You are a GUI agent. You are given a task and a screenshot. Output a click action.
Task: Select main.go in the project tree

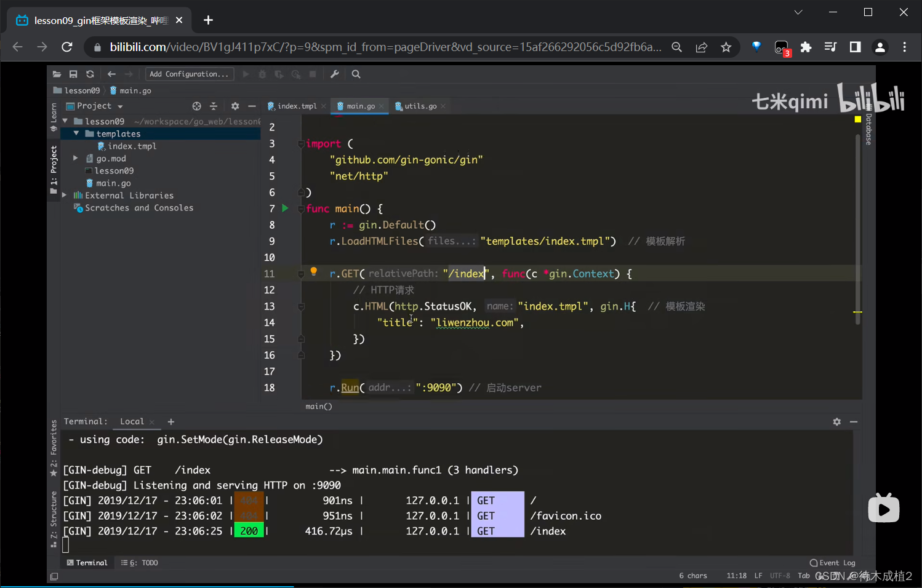[x=108, y=183]
